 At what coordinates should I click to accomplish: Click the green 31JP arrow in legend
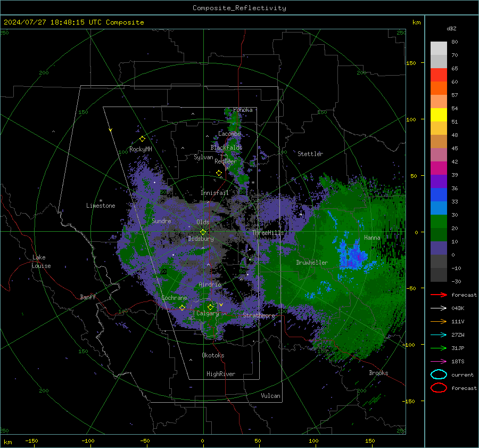439,348
